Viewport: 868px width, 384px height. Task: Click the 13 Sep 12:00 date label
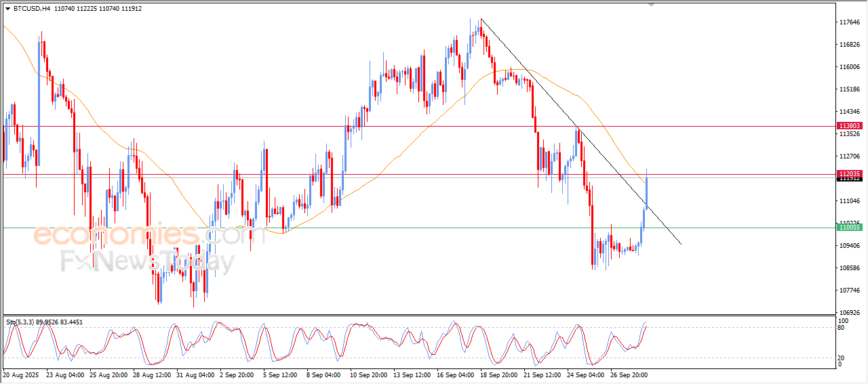pos(413,375)
